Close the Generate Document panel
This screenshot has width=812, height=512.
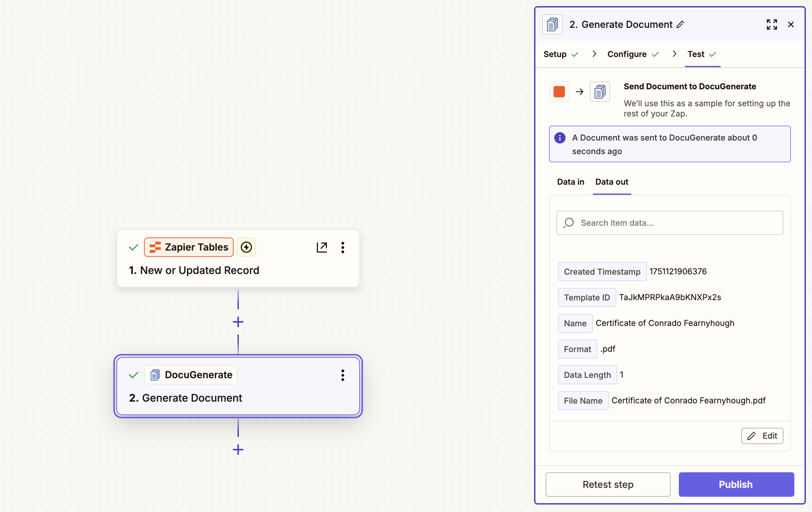(791, 24)
